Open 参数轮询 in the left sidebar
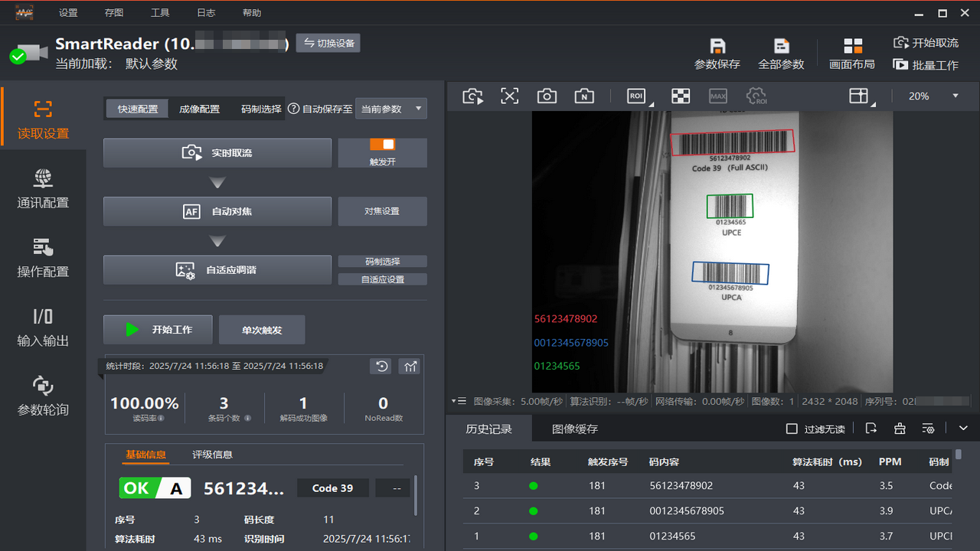980x551 pixels. click(43, 396)
